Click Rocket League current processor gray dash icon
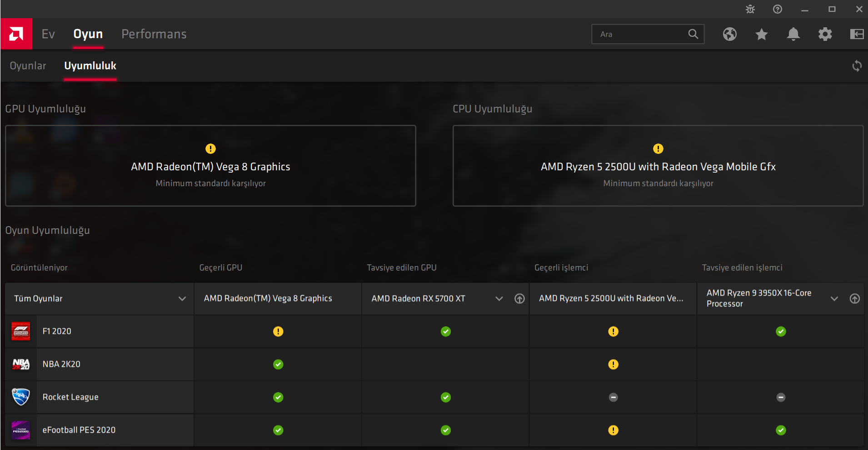Screen dimensions: 868x450 614,397
